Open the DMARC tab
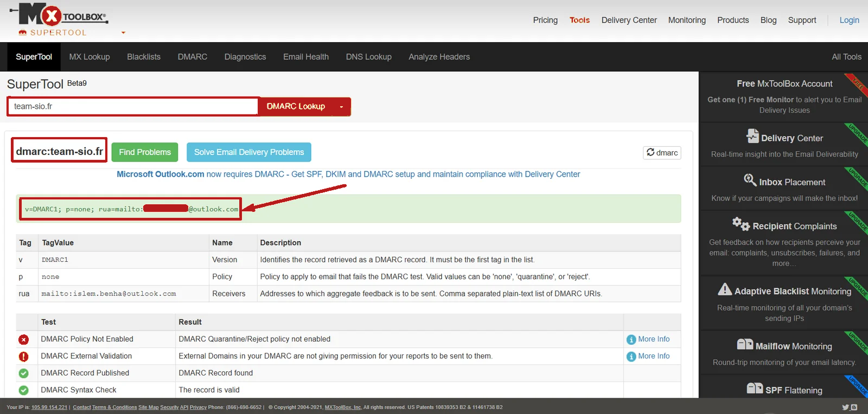 [x=193, y=57]
